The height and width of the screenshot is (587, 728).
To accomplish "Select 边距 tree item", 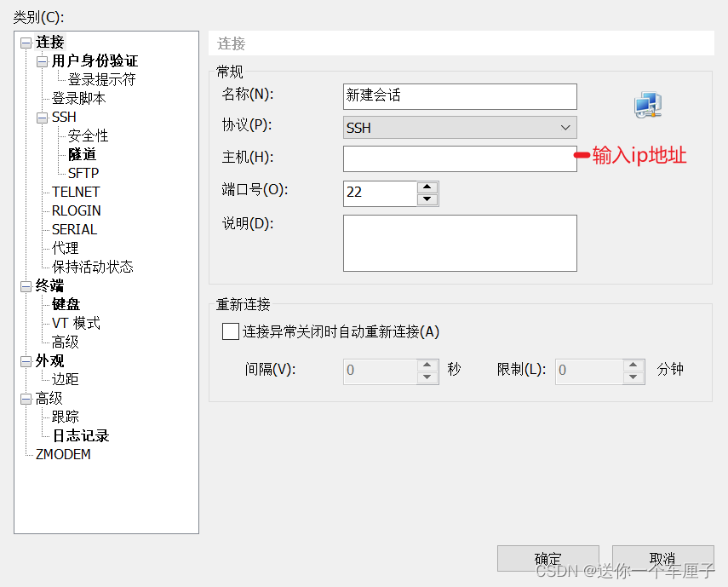I will pos(65,379).
